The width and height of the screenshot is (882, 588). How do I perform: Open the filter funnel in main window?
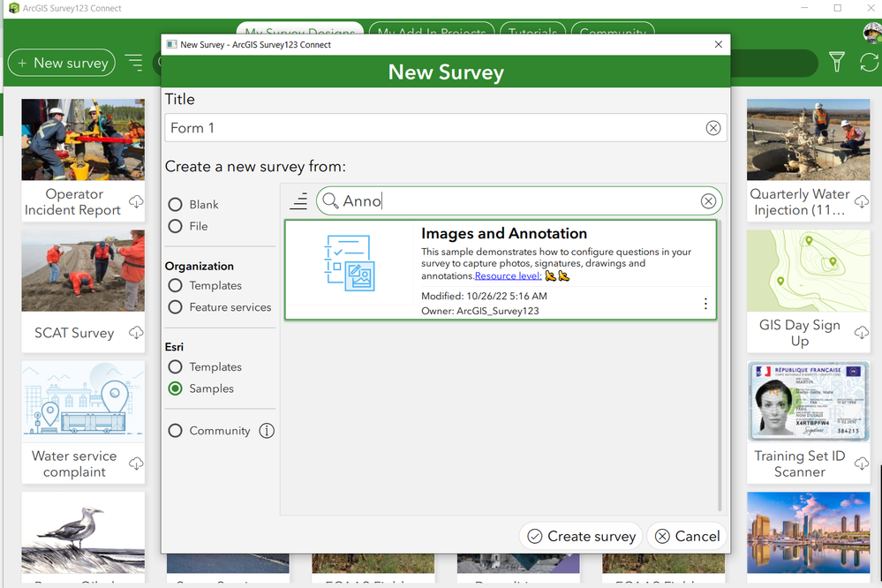click(x=836, y=62)
